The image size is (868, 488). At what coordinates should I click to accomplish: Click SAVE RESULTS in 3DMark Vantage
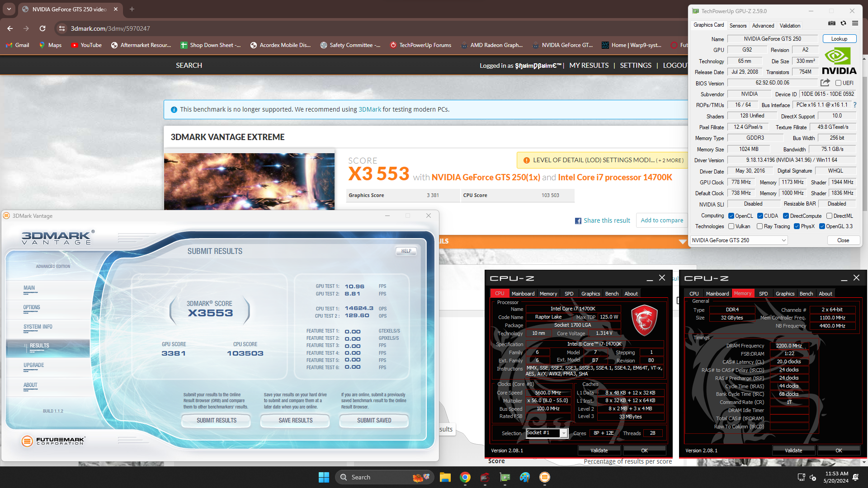point(296,421)
